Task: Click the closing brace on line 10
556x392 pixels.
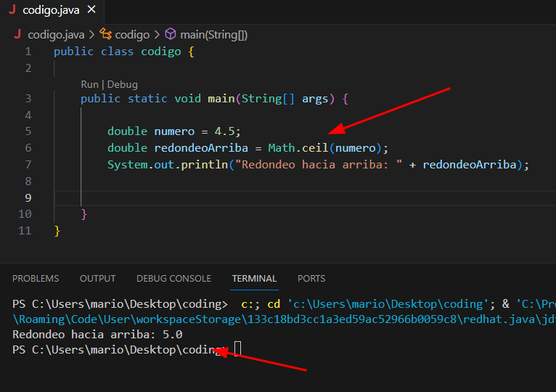Action: (84, 215)
